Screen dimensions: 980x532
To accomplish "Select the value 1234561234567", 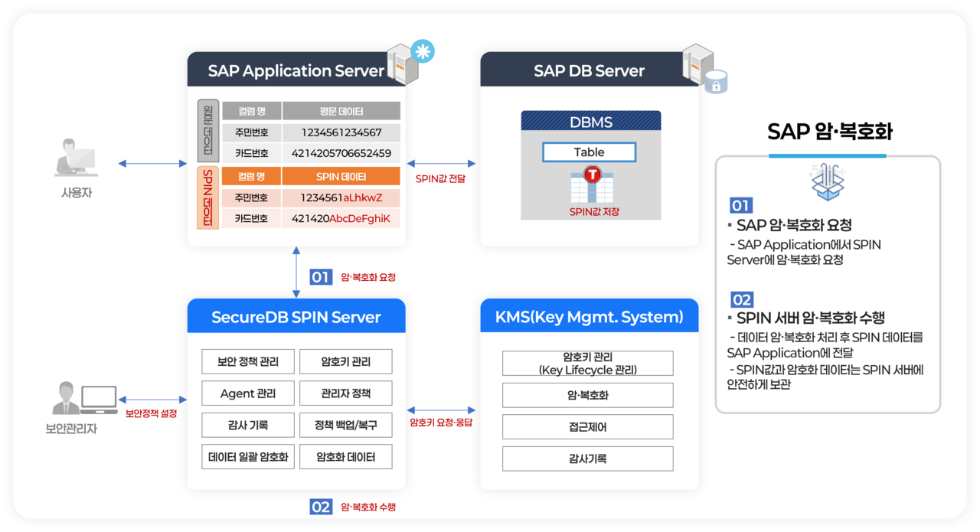I will (341, 132).
